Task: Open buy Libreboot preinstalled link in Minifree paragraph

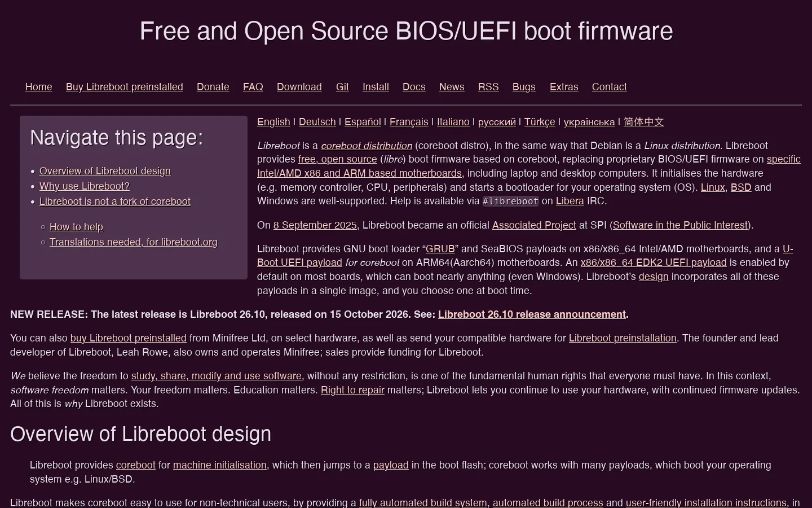Action: [x=128, y=338]
